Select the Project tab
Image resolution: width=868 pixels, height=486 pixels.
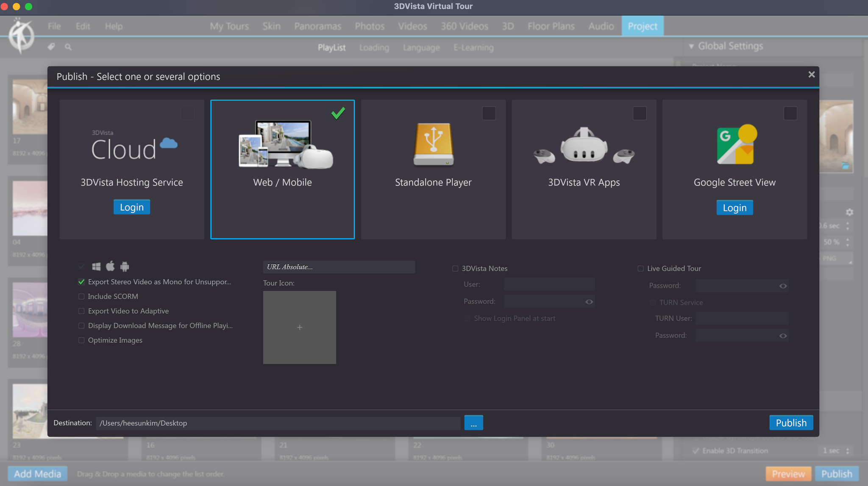(643, 26)
